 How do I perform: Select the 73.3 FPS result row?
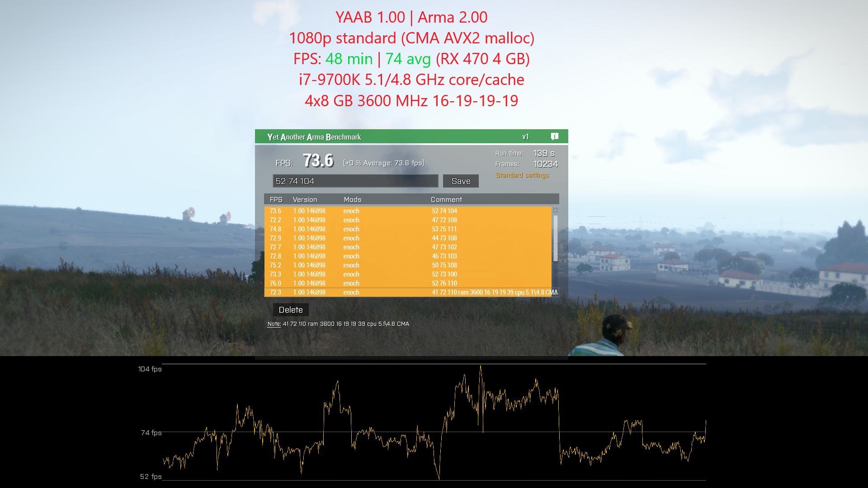[x=407, y=274]
